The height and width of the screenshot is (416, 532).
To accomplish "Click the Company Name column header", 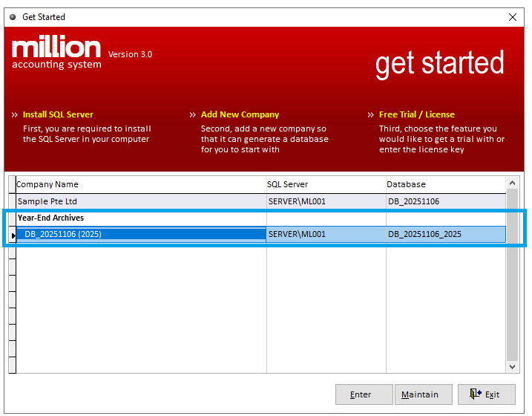I will [141, 184].
